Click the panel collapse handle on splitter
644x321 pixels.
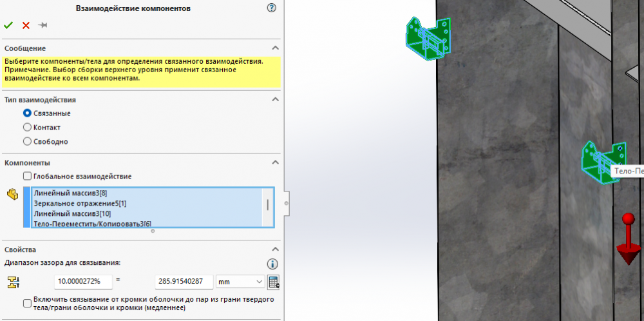tap(287, 203)
